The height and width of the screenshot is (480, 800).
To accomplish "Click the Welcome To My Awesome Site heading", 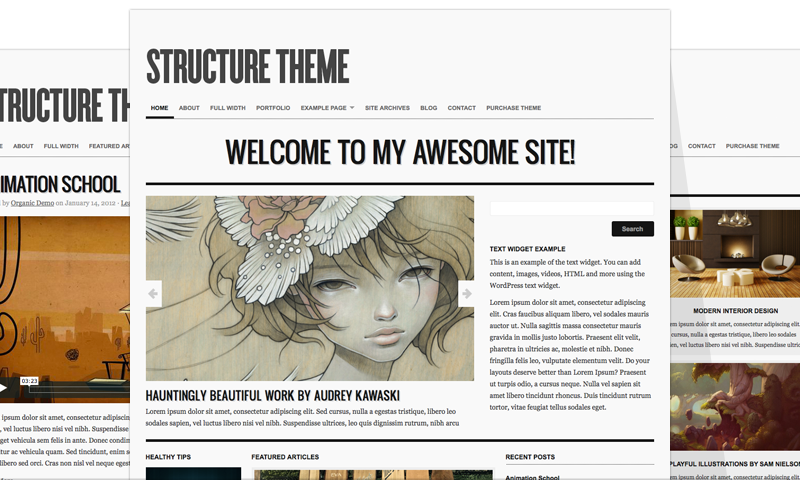I will [x=400, y=152].
